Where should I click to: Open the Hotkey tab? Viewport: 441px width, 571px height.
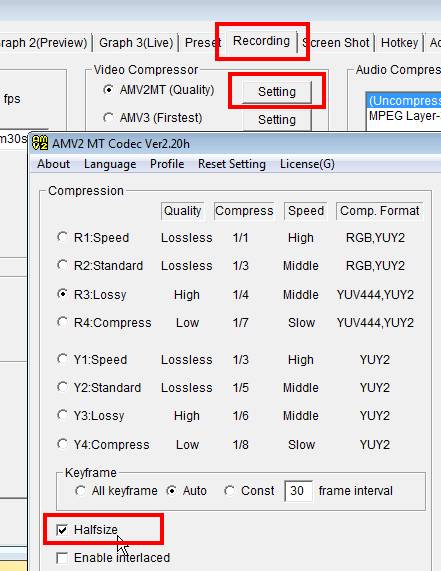coord(399,43)
